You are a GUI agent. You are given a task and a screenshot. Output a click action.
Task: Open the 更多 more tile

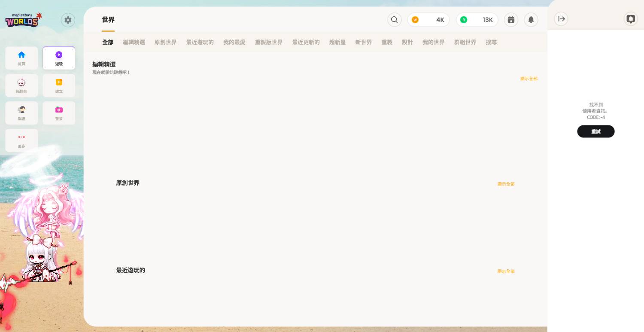[21, 140]
